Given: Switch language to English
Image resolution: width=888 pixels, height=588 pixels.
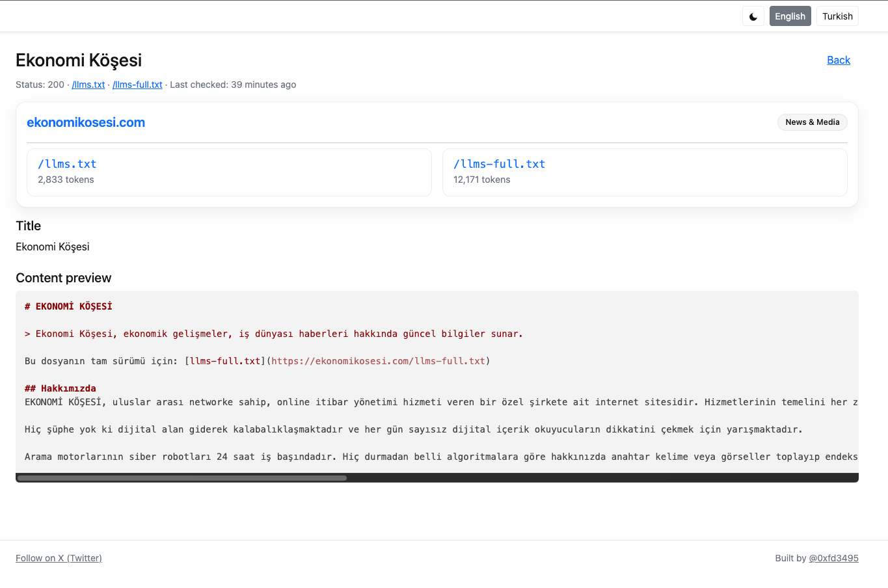Looking at the screenshot, I should pos(790,16).
